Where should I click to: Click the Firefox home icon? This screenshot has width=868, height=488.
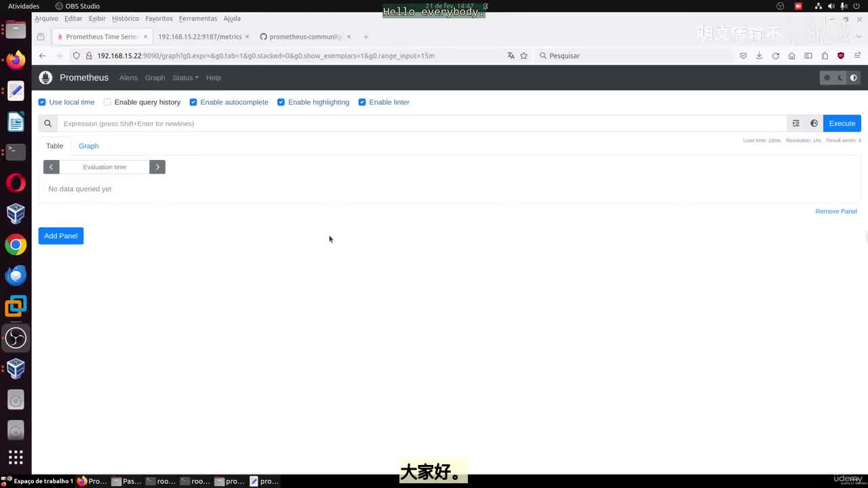[x=791, y=56]
